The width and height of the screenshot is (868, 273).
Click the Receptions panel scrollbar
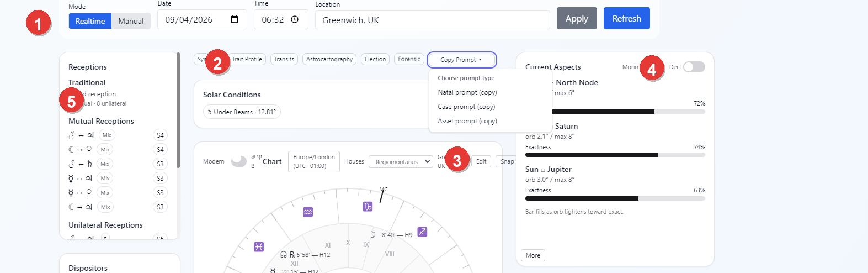coord(178,111)
